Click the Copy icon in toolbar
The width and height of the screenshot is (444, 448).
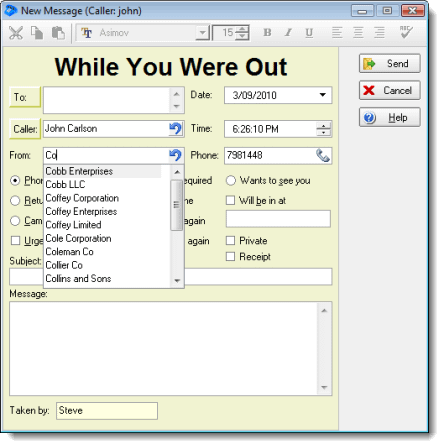coord(37,33)
